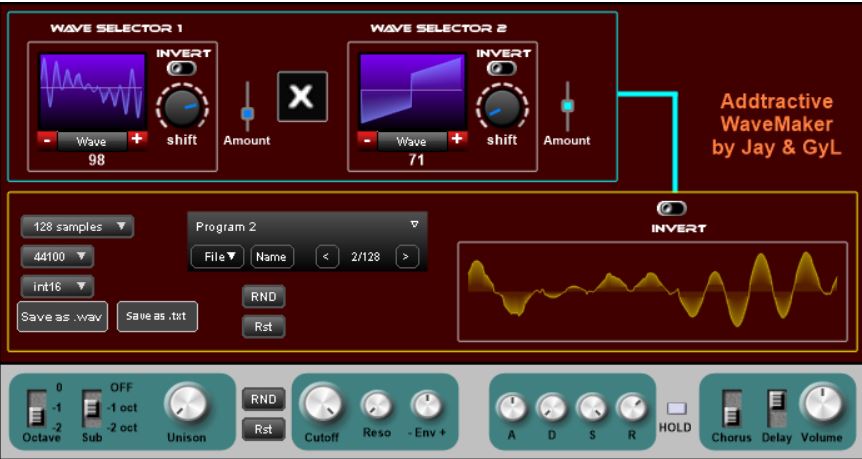Screen dimensions: 862x459
Task: Open the File menu in program panel
Action: [x=218, y=257]
